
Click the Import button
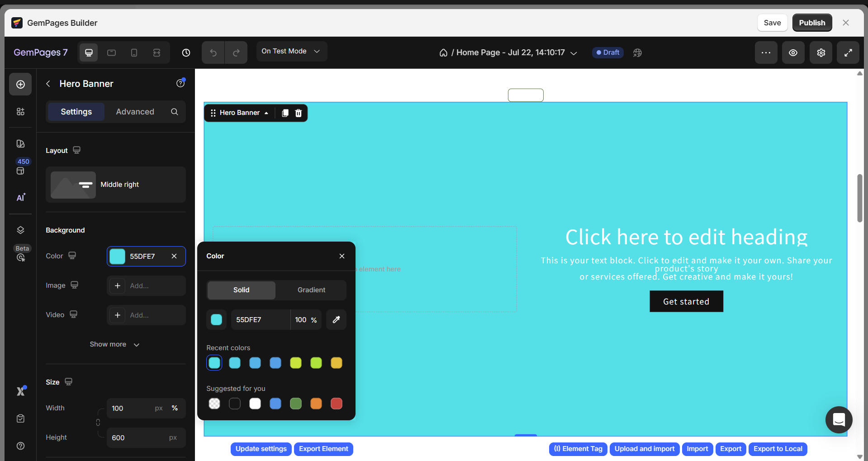(x=697, y=449)
